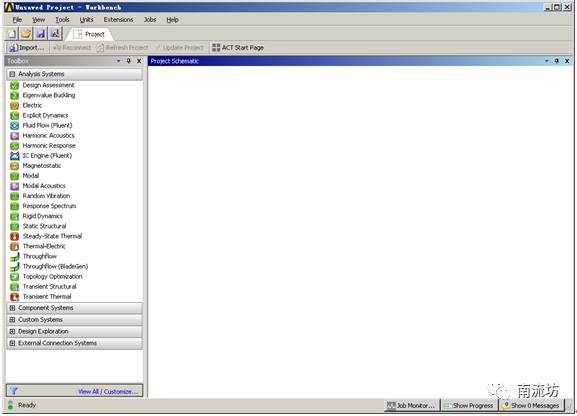Click the Save project disk icon
Image resolution: width=577 pixels, height=416 pixels.
40,34
